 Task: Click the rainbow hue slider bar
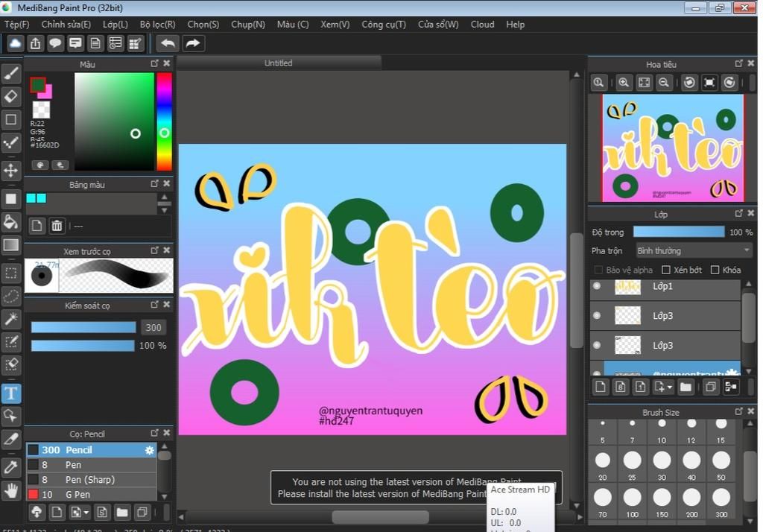(164, 121)
